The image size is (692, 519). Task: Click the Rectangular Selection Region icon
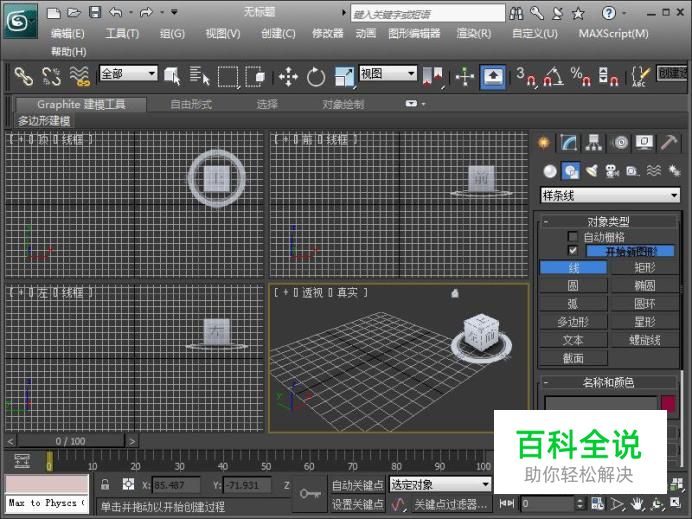click(x=228, y=76)
